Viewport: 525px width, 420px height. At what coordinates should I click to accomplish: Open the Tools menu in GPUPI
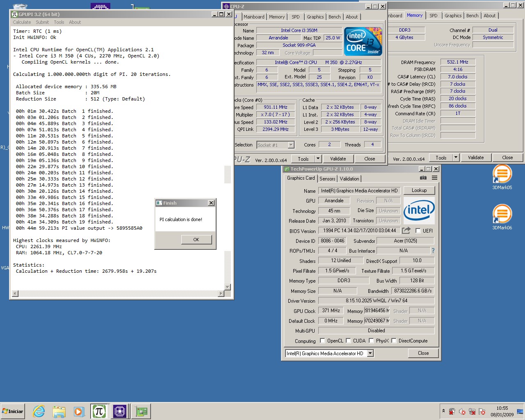pos(59,22)
